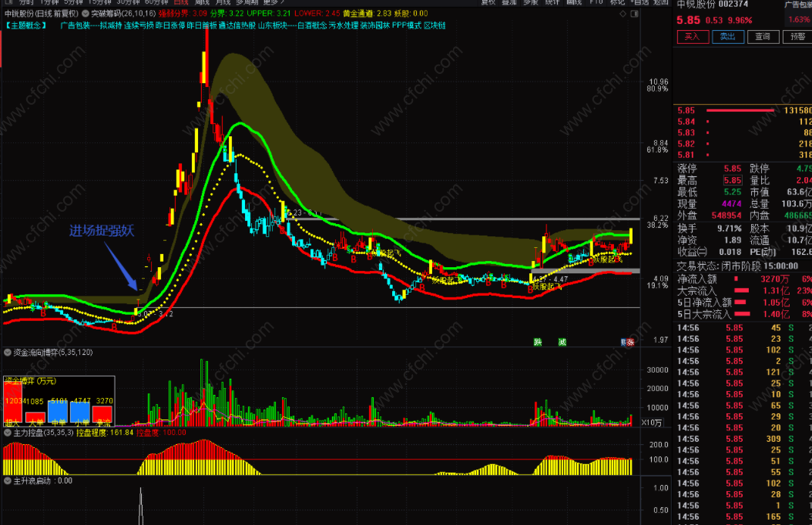The height and width of the screenshot is (525, 812).
Task: Expand the 主力控盘 indicator dropdown
Action: 8,433
